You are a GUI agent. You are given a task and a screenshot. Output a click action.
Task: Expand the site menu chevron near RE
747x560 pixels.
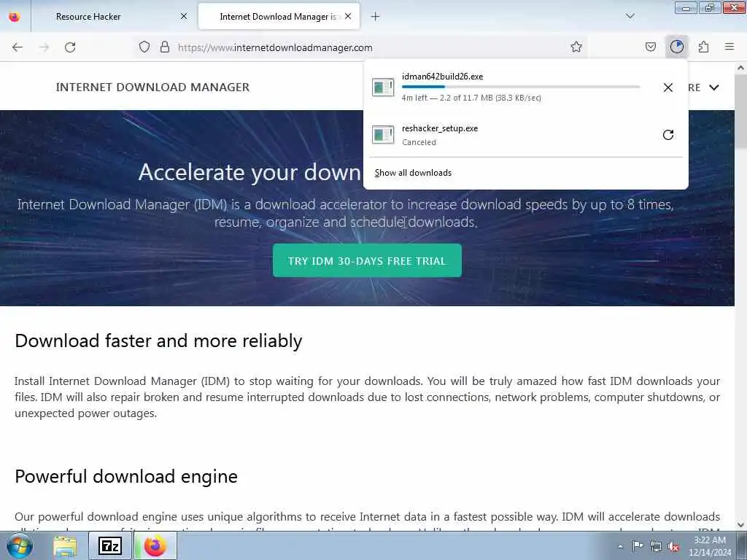pos(713,87)
